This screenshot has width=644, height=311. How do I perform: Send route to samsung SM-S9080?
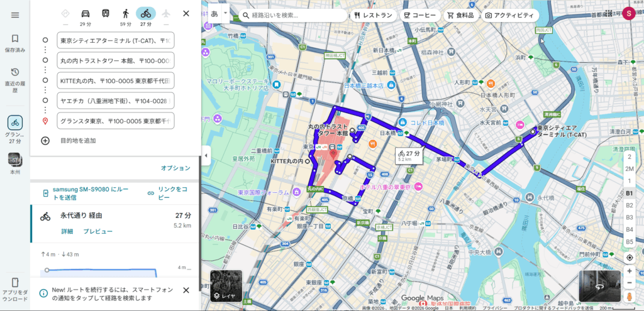pos(88,194)
